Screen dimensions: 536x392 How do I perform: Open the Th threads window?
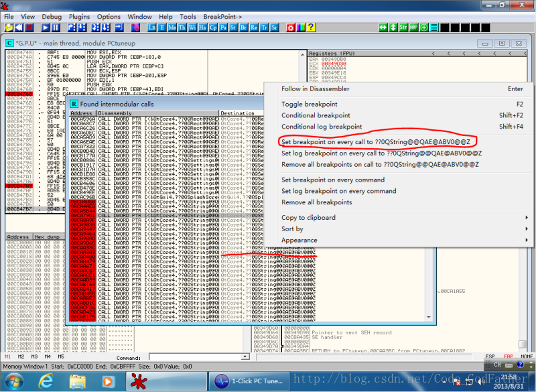[182, 27]
